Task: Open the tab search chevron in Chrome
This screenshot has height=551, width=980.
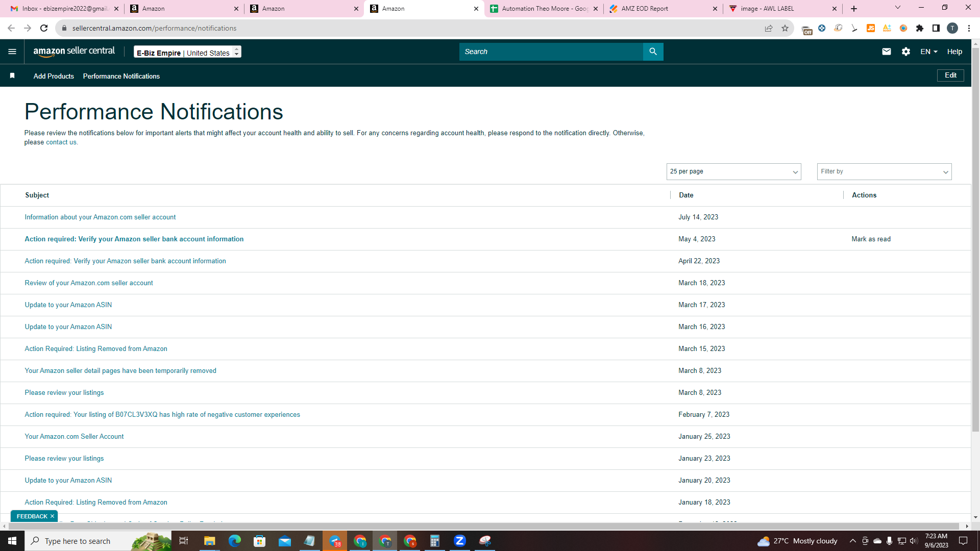Action: (x=898, y=8)
